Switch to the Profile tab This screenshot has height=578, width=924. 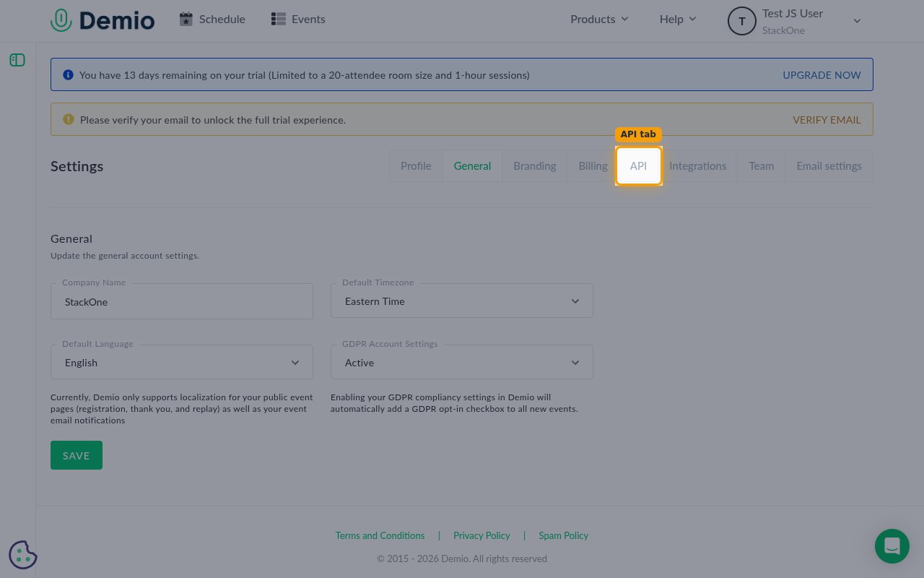(x=416, y=165)
